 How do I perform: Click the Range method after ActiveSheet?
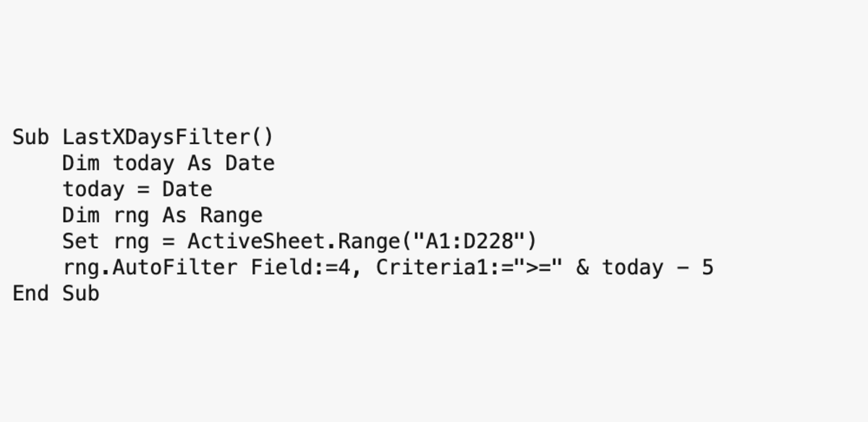coord(367,241)
